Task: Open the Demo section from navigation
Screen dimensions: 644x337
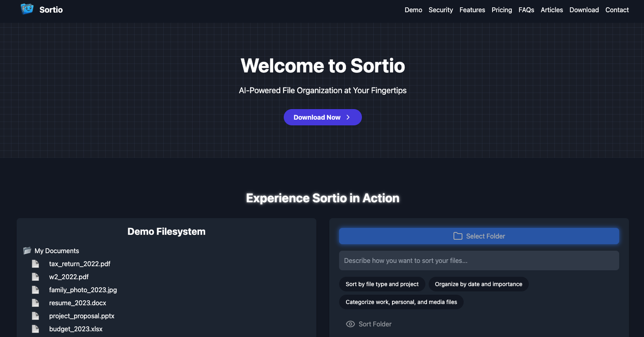Action: [x=413, y=10]
